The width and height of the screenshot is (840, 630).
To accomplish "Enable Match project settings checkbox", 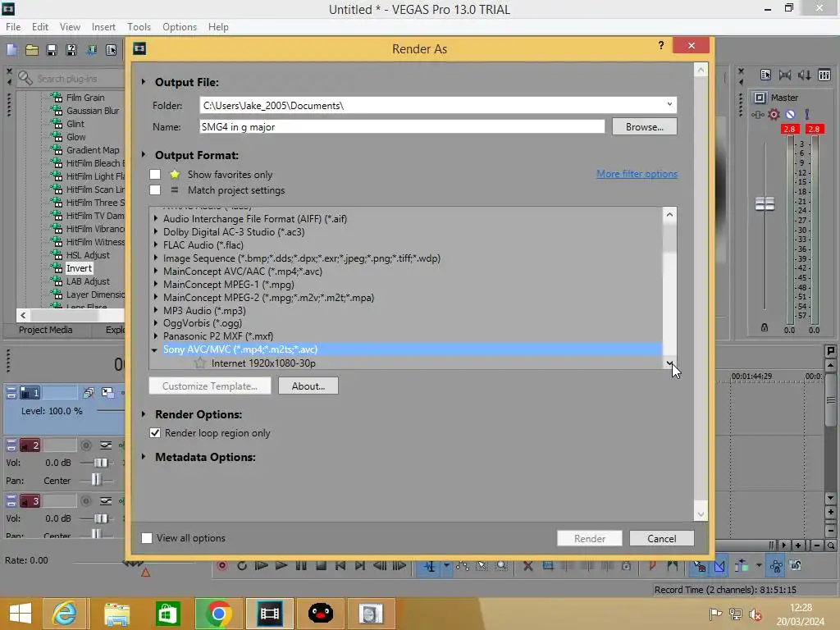I will (x=155, y=190).
